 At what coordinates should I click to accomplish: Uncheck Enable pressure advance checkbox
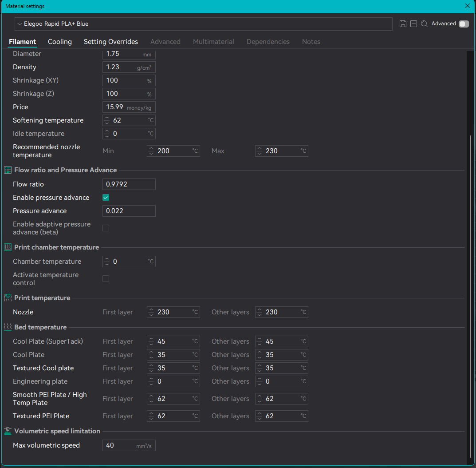(106, 198)
